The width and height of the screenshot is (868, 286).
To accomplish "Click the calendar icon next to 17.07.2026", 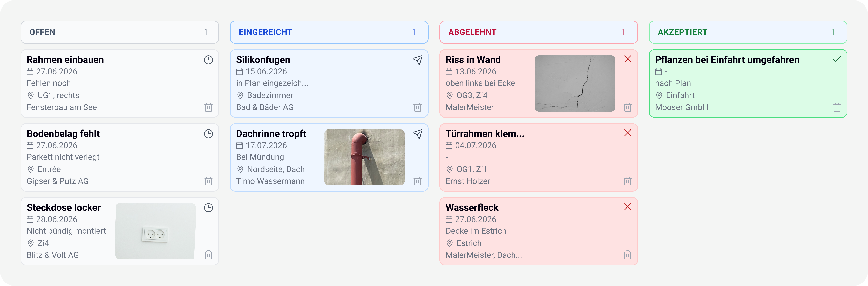I will click(x=240, y=145).
